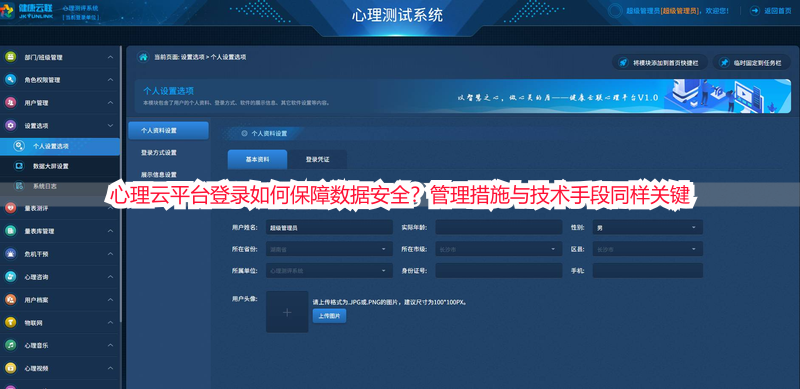Screen dimensions: 800x389
Task: Open the 量表库管理 menu label
Action: 39,231
